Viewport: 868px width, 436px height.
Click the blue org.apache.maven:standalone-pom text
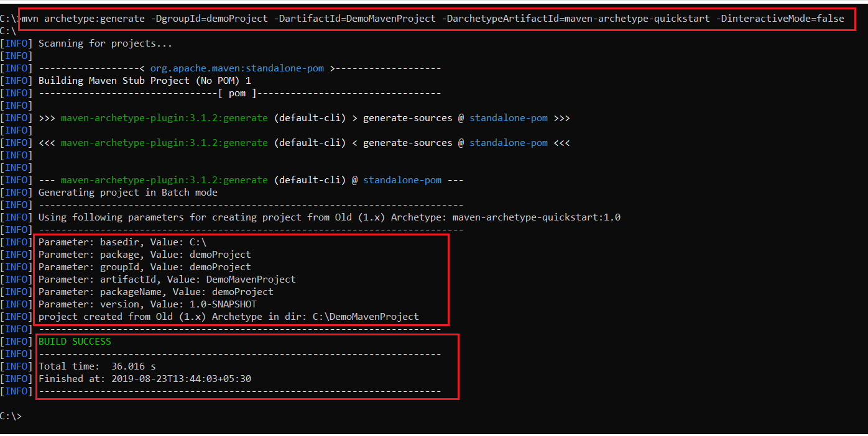[237, 68]
